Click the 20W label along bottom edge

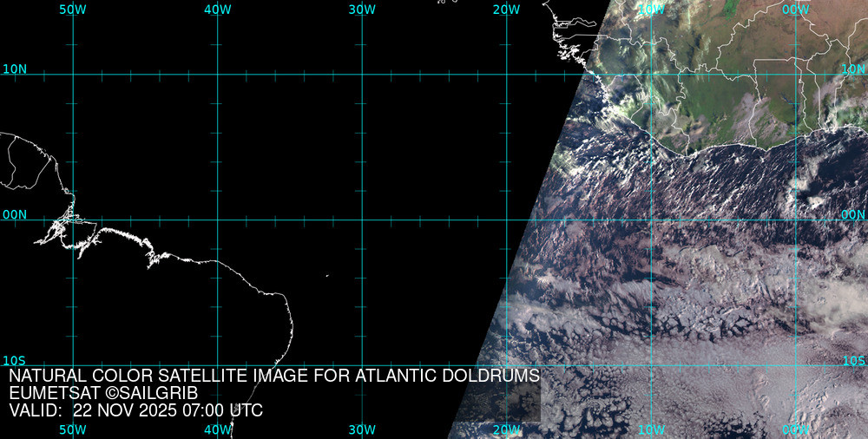click(506, 429)
